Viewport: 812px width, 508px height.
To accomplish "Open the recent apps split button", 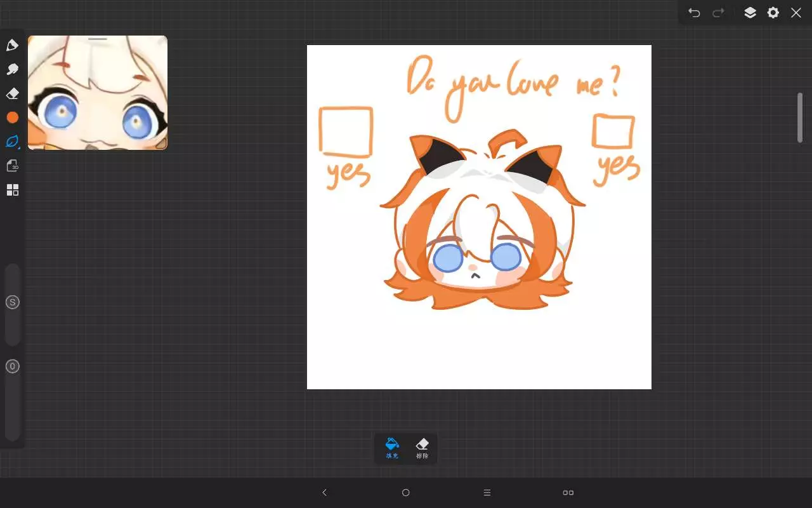I will [568, 492].
